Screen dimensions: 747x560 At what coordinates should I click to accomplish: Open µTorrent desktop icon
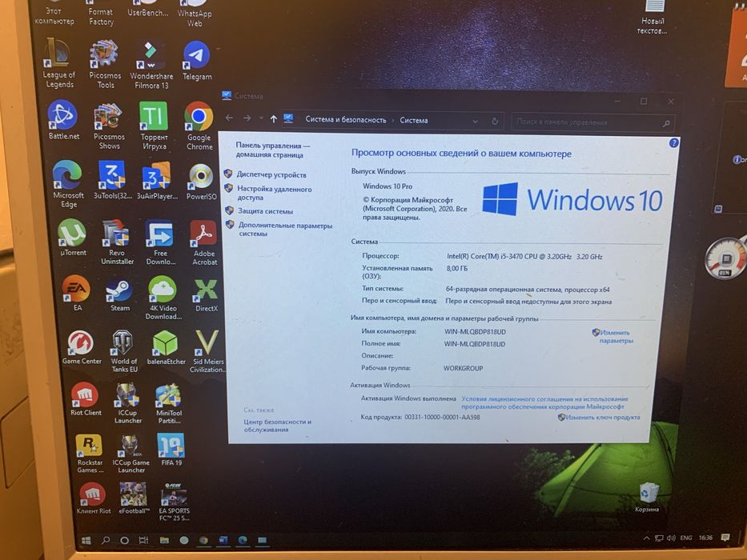72,237
